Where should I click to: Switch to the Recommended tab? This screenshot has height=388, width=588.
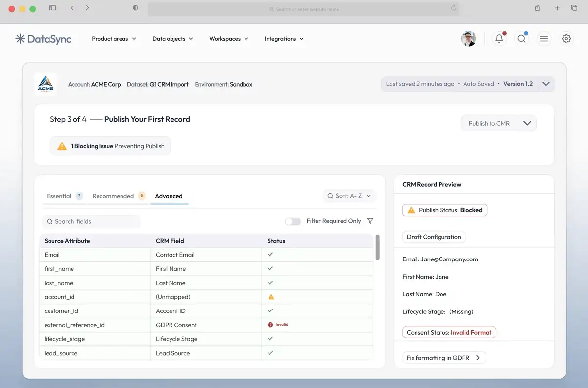[119, 196]
